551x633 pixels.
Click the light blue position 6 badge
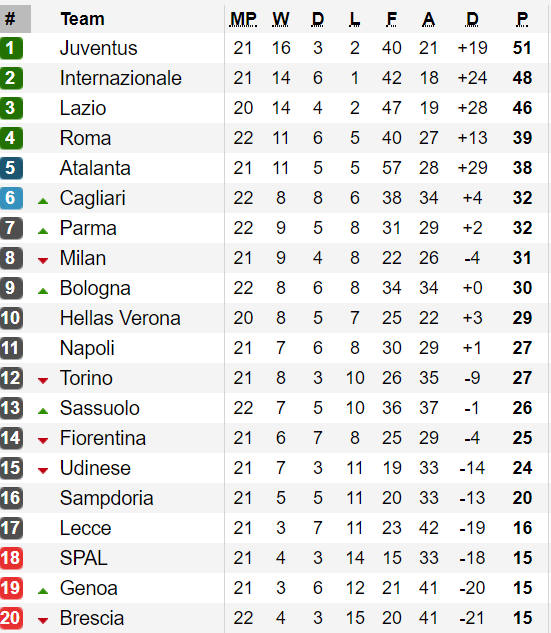pos(11,198)
